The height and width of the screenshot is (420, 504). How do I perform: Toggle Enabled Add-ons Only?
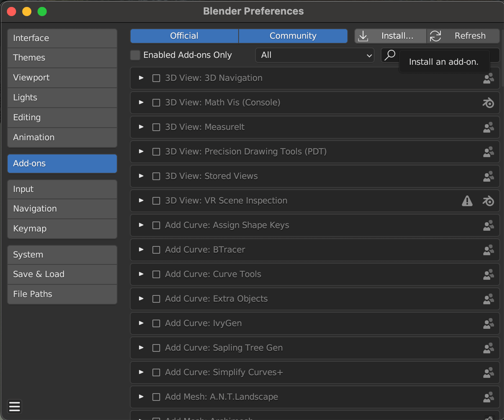135,55
